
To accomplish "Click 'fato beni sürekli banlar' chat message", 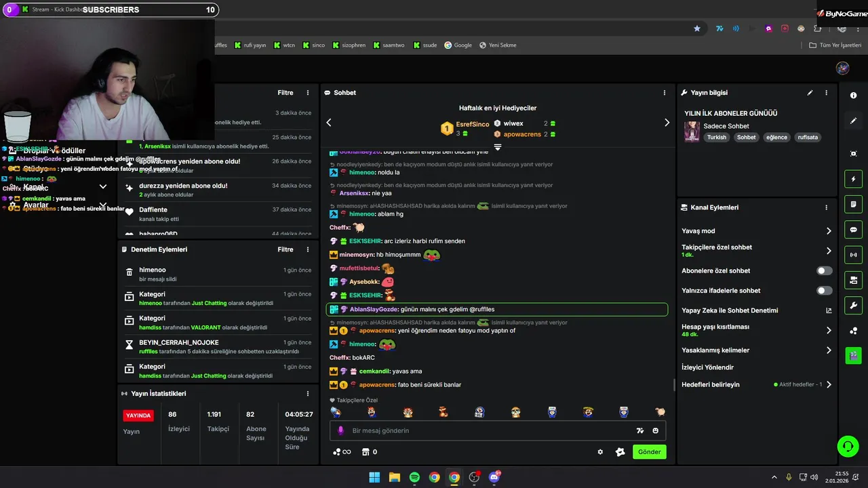I will [429, 385].
